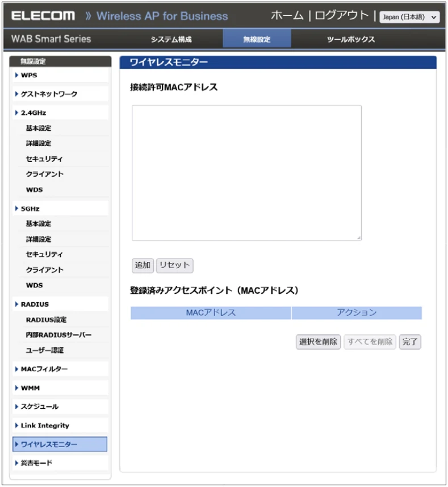Click the ログアウト link
This screenshot has width=448, height=487.
point(342,15)
